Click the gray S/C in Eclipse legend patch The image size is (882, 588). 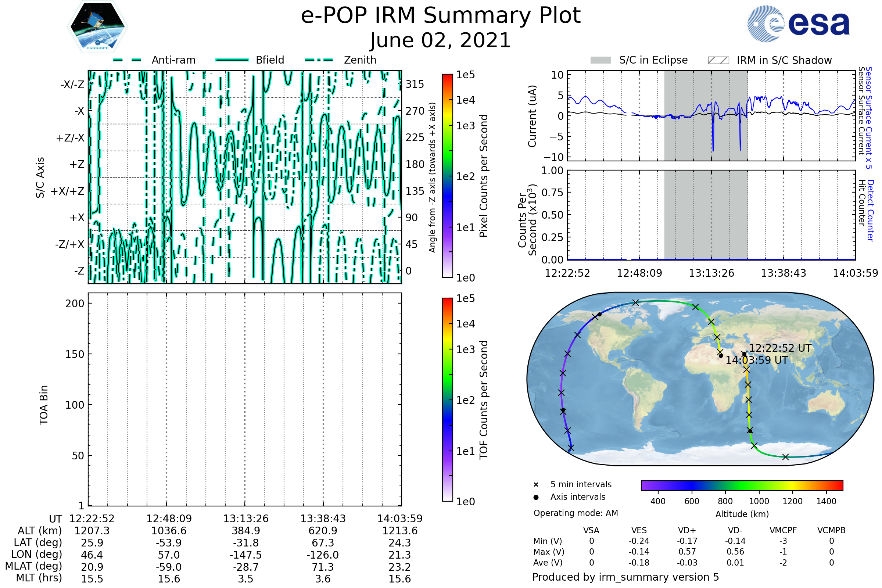600,60
